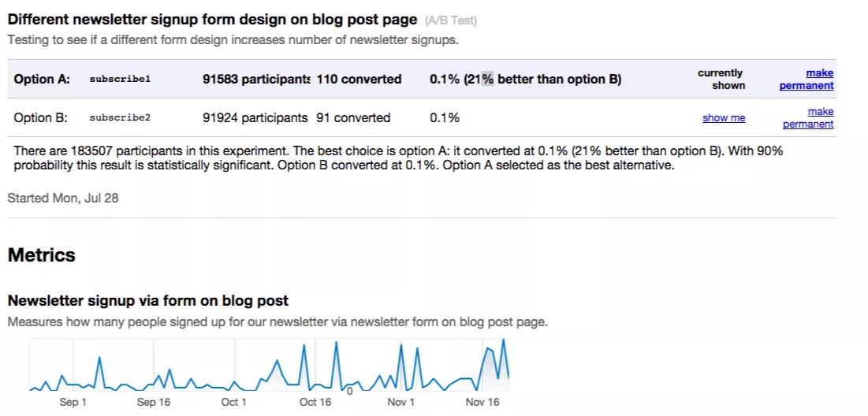Click the 'Started Mon, Jul 28' text
This screenshot has width=868, height=416.
(x=63, y=198)
